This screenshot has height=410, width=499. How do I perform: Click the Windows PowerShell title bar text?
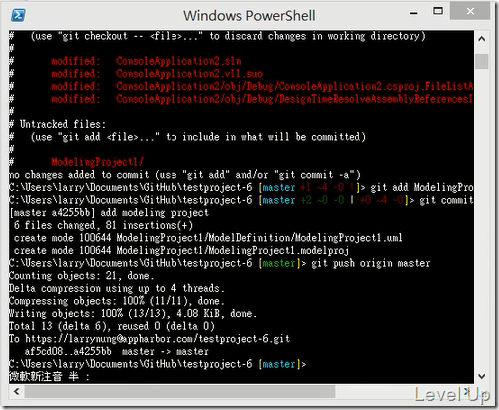tap(249, 16)
